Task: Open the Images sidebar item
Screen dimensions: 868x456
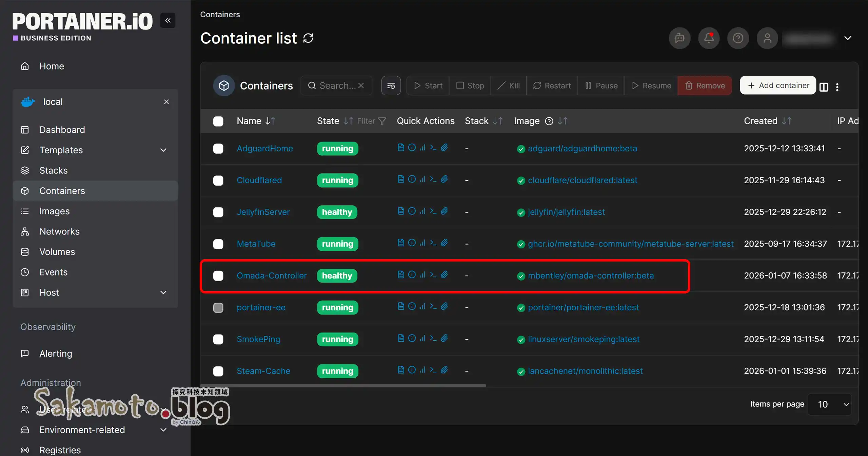Action: click(54, 211)
